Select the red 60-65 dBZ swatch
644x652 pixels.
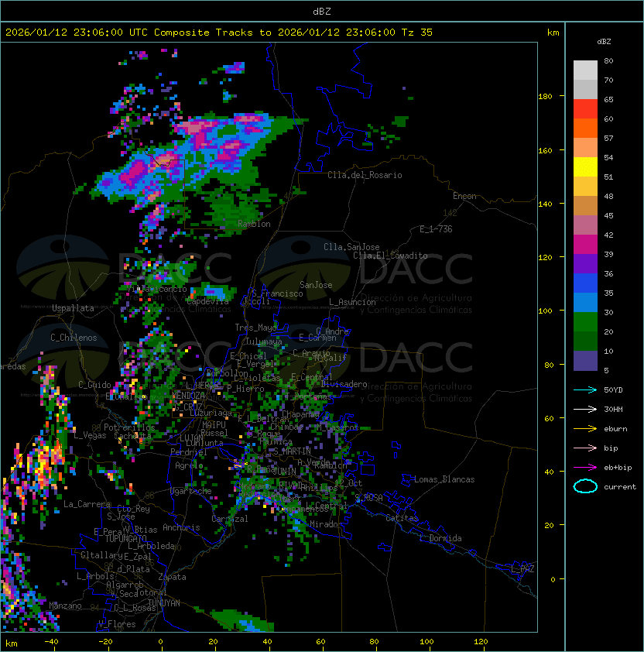[585, 109]
